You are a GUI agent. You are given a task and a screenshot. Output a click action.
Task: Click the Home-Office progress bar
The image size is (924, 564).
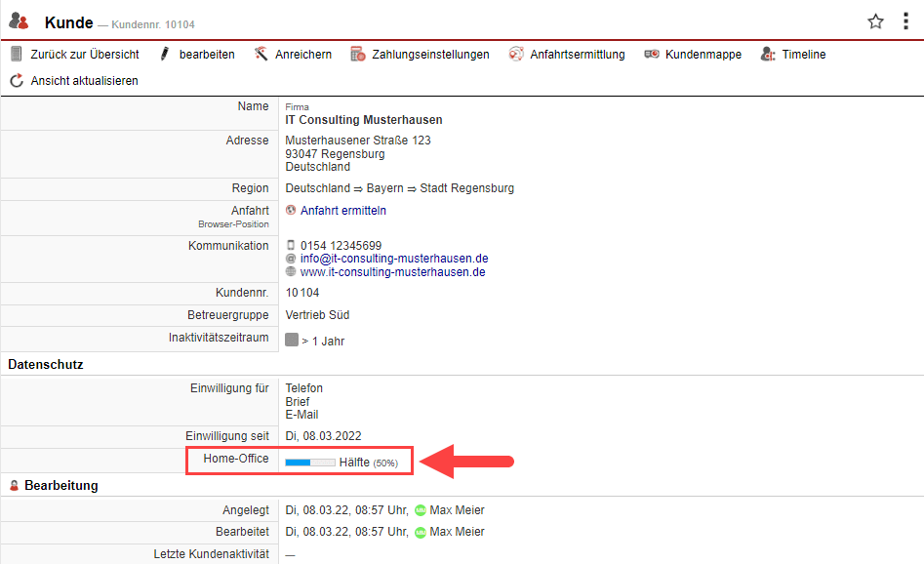(x=309, y=463)
